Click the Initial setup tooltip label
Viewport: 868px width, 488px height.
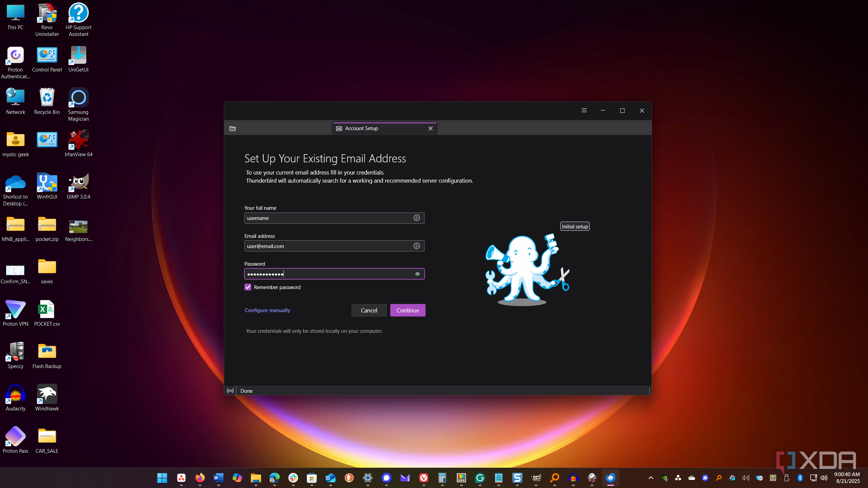tap(575, 226)
